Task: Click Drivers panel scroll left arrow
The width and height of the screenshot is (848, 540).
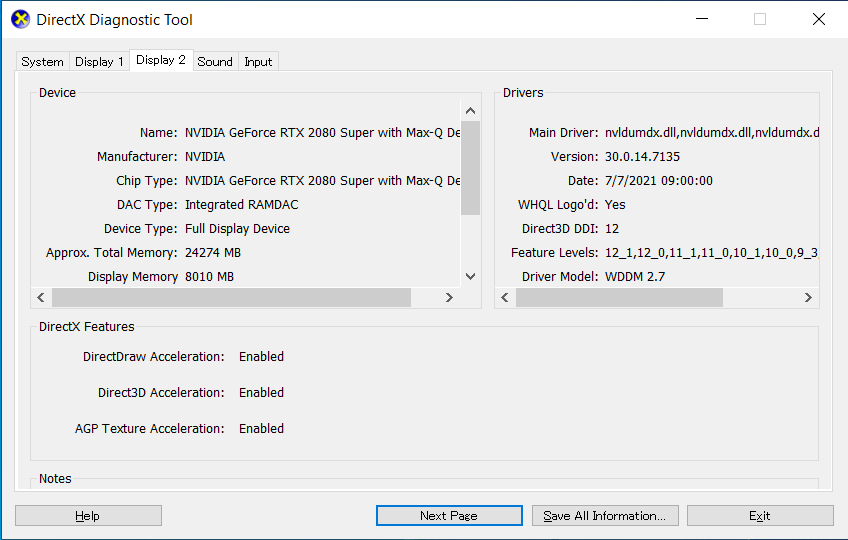Action: [505, 298]
